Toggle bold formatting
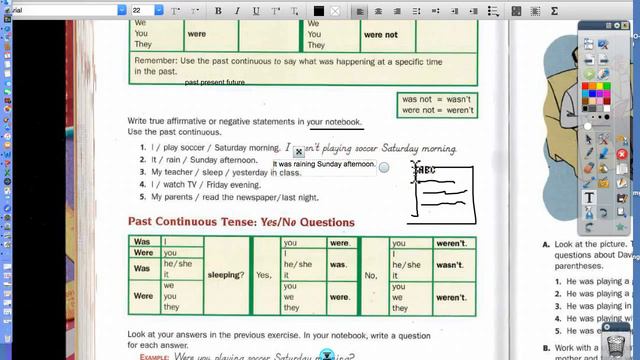The height and width of the screenshot is (360, 640). point(218,11)
